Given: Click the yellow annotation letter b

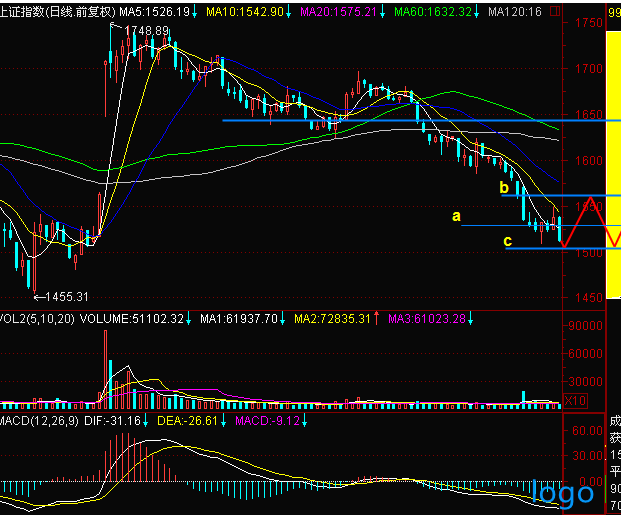Looking at the screenshot, I should pos(505,187).
